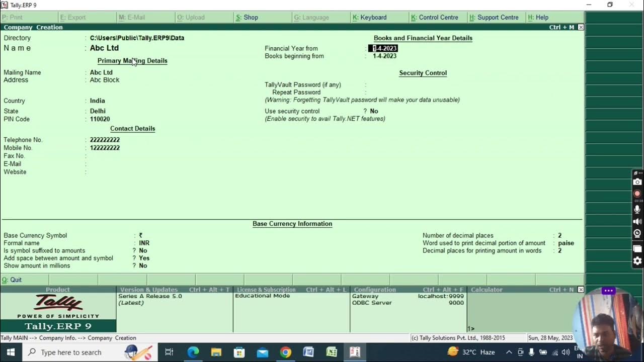This screenshot has height=362, width=644.
Task: Toggle webcam in the recorder overlay
Action: click(637, 233)
